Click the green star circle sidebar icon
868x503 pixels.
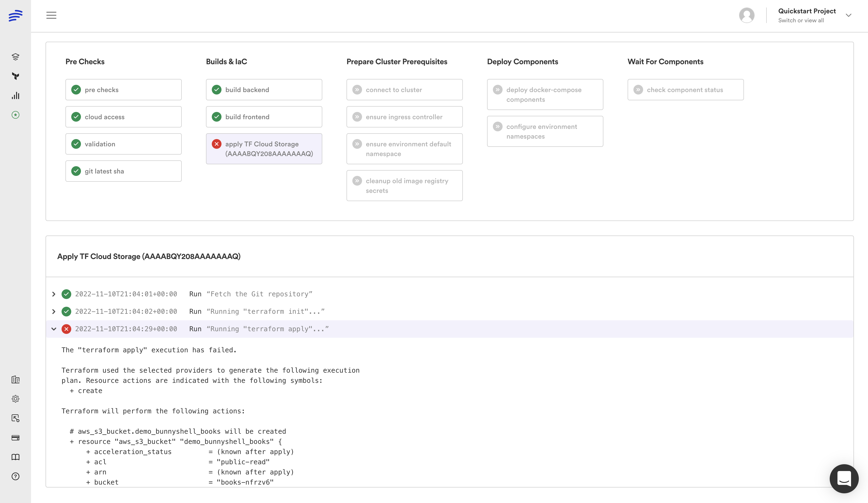click(16, 115)
